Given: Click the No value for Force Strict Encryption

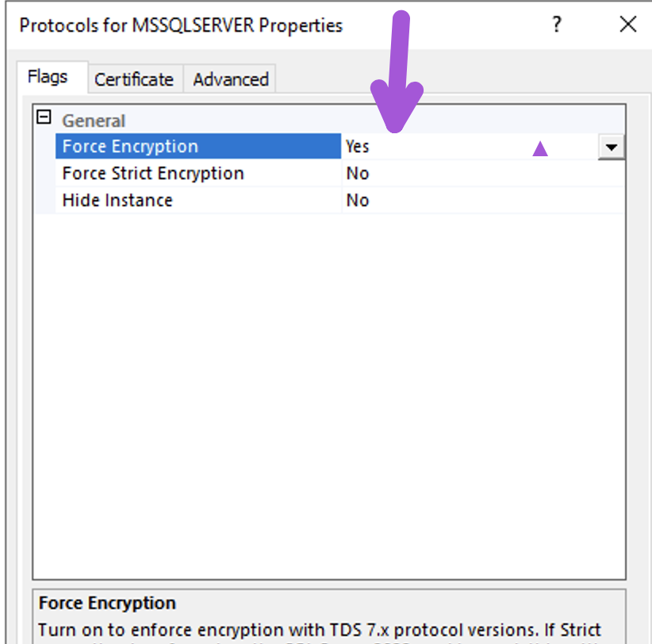Looking at the screenshot, I should point(358,174).
